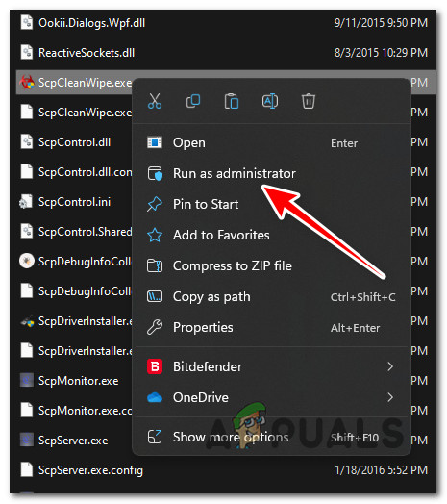Select Add to Favorites
Image resolution: width=447 pixels, height=504 pixels.
pyautogui.click(x=271, y=236)
